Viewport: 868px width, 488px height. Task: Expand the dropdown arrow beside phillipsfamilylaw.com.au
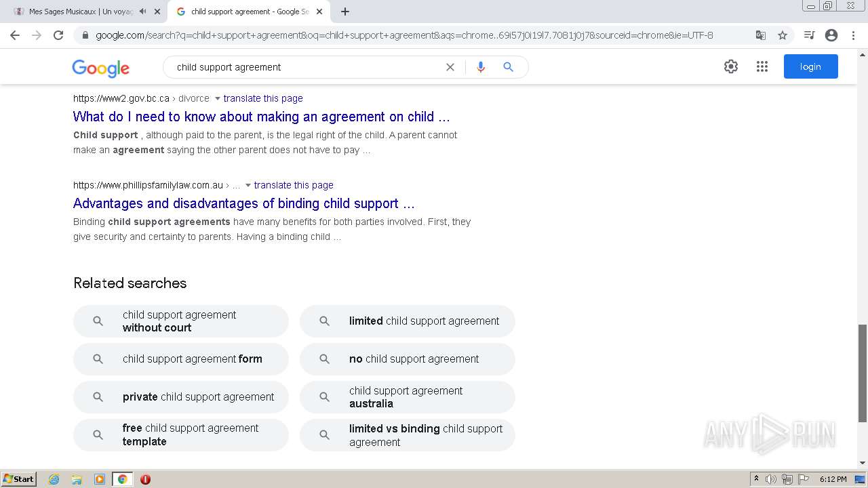pos(248,185)
